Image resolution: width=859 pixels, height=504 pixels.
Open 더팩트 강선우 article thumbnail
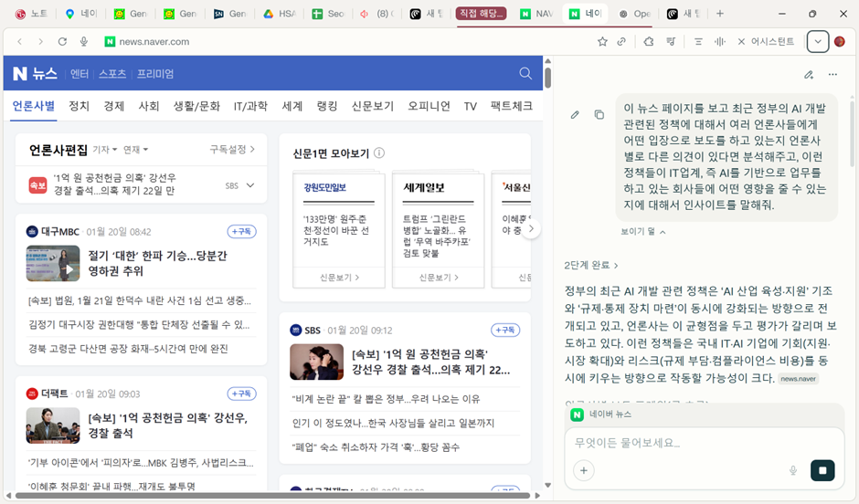coord(53,425)
